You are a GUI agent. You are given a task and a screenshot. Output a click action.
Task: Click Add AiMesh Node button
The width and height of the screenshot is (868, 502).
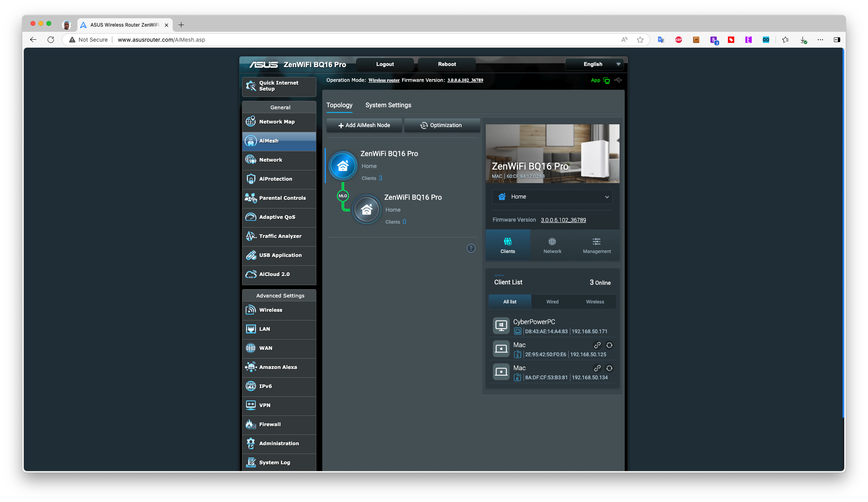pyautogui.click(x=365, y=125)
